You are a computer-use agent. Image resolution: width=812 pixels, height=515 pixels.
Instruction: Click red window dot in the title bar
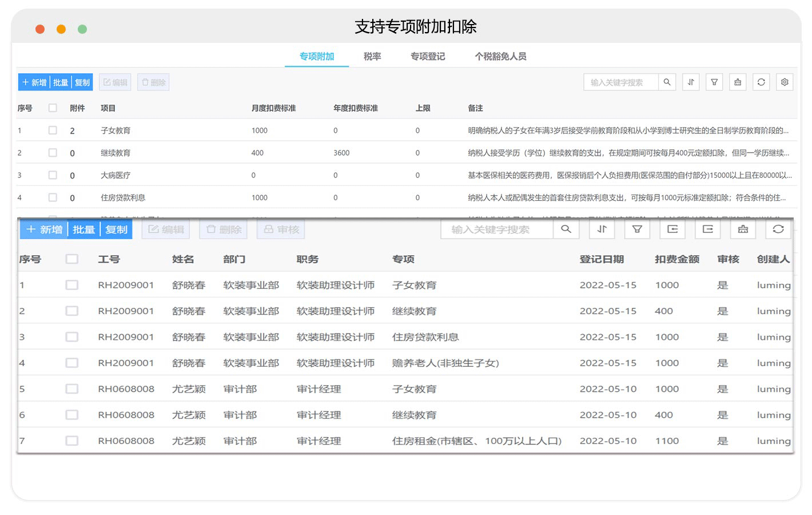tap(40, 29)
